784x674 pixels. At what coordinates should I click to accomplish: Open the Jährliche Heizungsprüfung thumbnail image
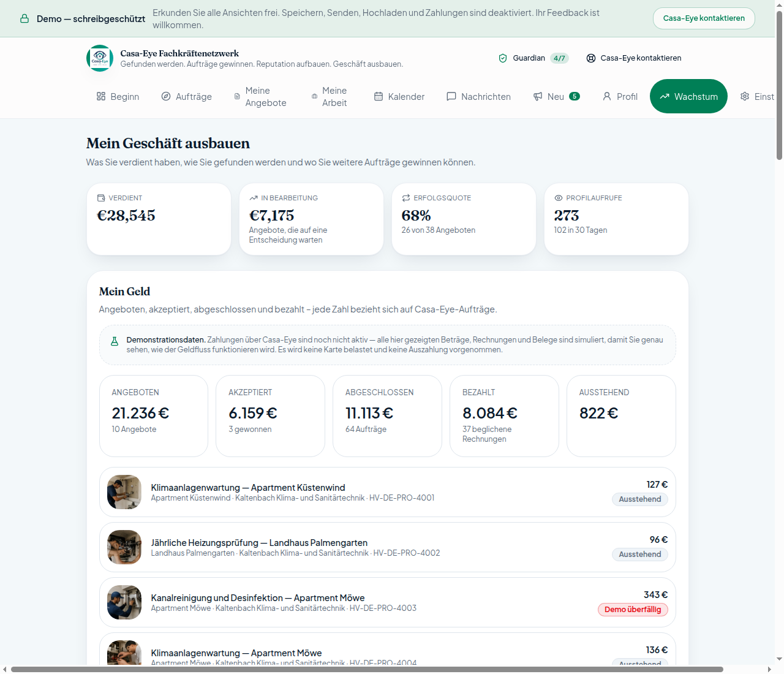[x=124, y=547]
